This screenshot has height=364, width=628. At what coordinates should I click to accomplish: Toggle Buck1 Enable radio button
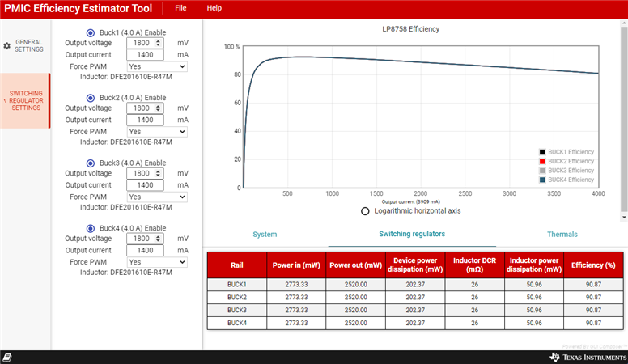pos(91,33)
